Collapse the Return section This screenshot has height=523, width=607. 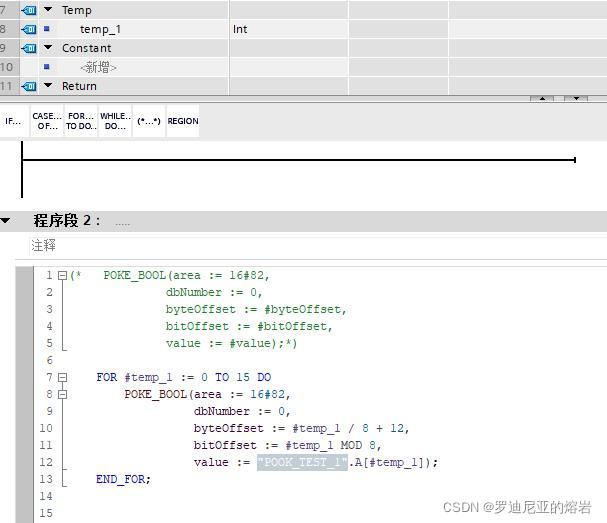click(48, 85)
